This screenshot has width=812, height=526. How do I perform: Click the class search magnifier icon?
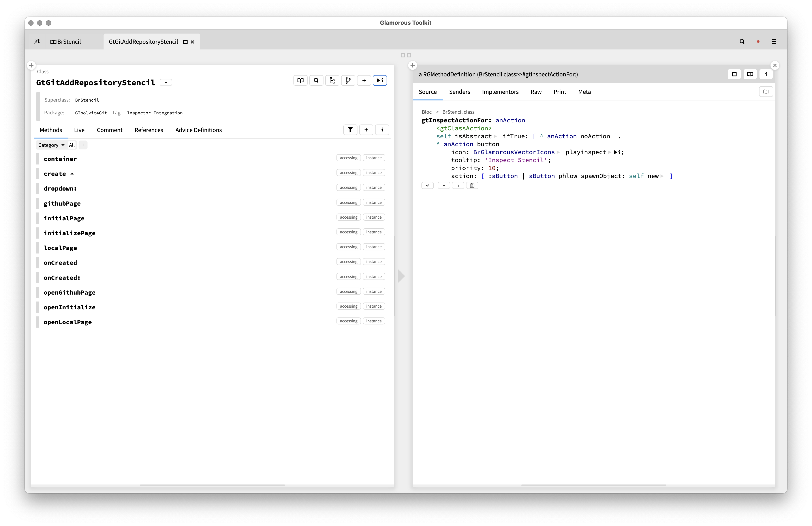click(x=316, y=81)
